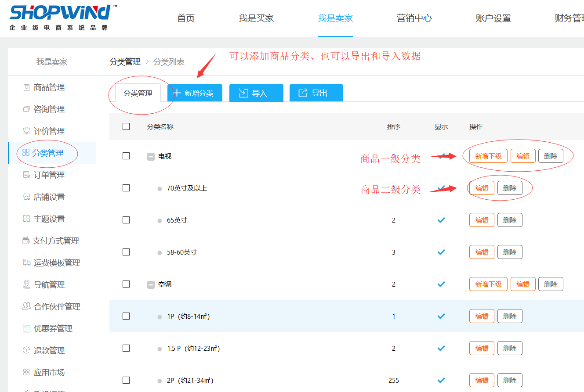The image size is (584, 392).
Task: Click the 评价管理 sidebar icon
Action: click(x=26, y=131)
